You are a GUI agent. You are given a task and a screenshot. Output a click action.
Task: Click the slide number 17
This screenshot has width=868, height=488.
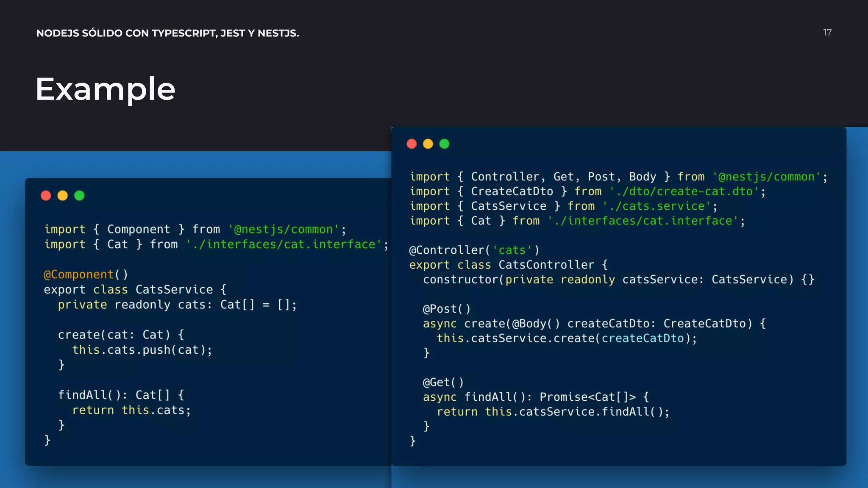click(827, 33)
